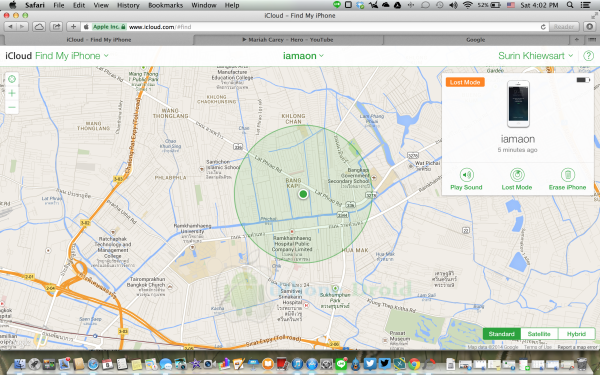Select the Standard map view
Viewport: 600px width, 375px height.
[502, 334]
